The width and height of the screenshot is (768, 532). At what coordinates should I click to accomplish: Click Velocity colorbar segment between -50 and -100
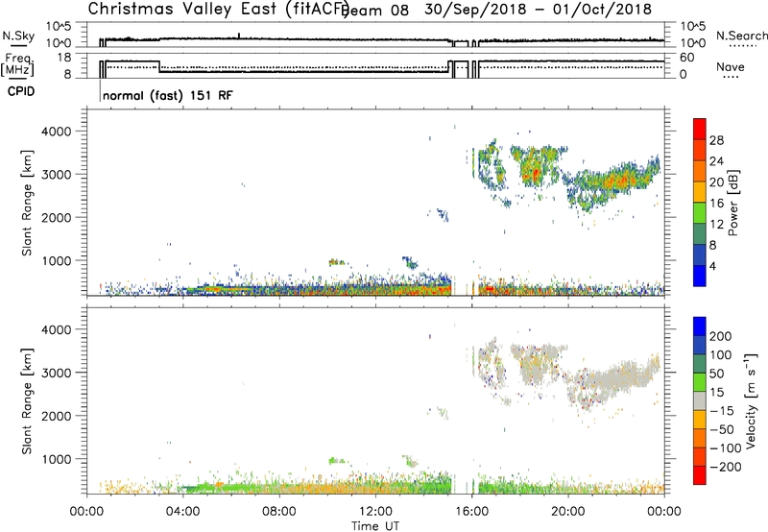coord(700,438)
